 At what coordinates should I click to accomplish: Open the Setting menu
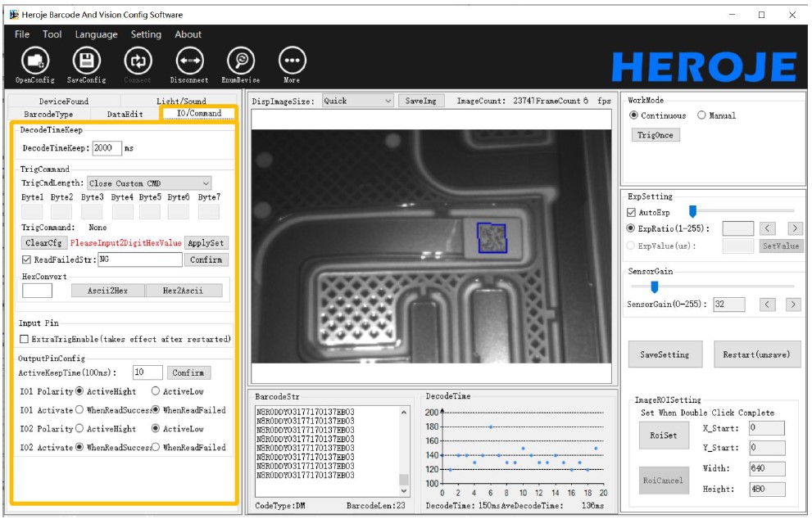coord(146,34)
